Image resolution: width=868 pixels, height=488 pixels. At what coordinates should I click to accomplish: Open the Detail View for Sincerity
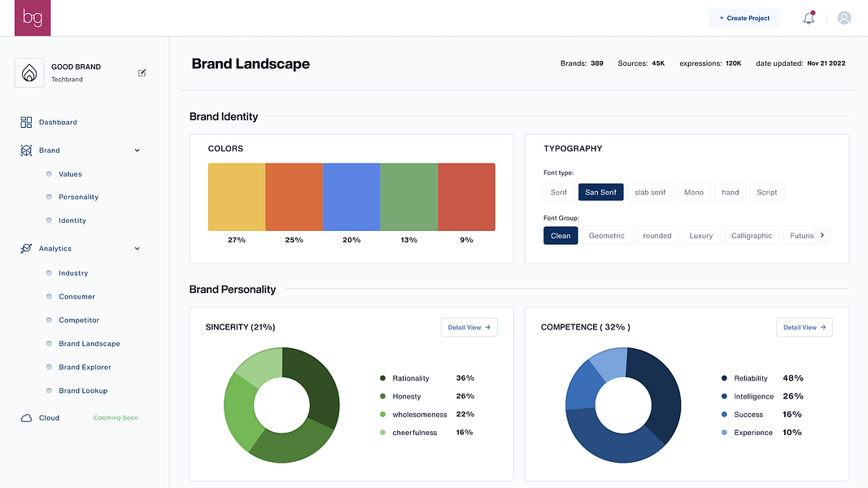(x=469, y=327)
